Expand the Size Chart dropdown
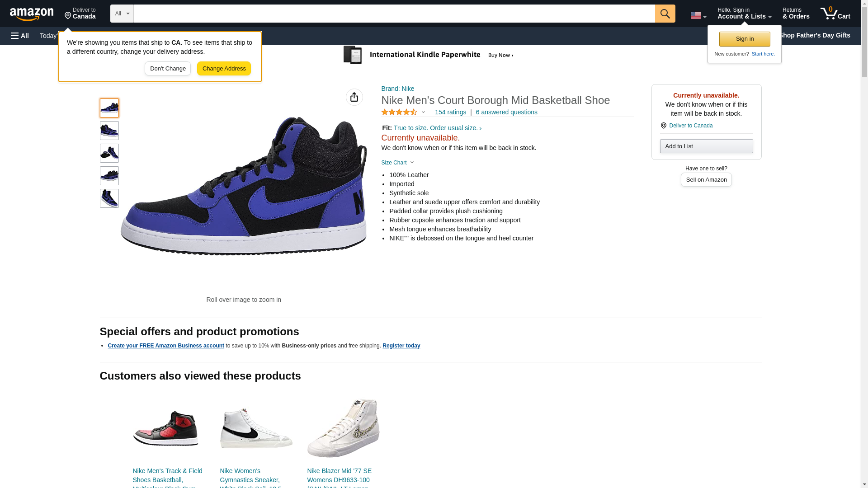868x488 pixels. tap(397, 163)
